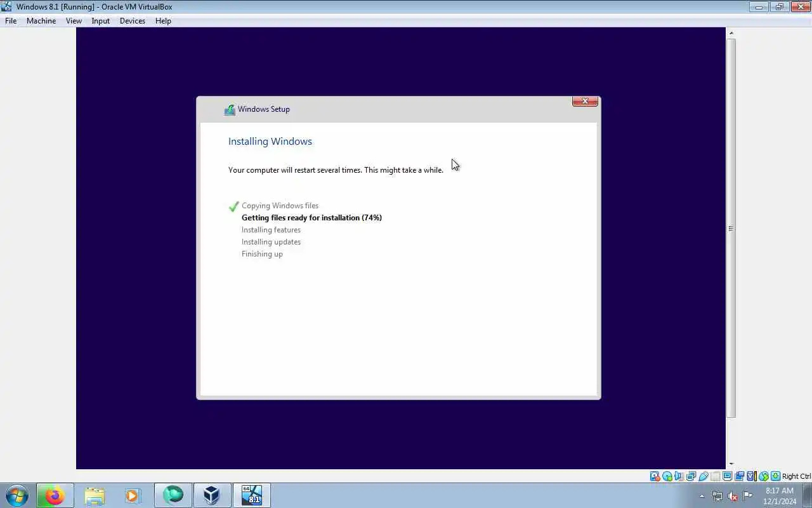
Task: Click the vertical scrollbar thumb of the VM view
Action: tap(731, 228)
